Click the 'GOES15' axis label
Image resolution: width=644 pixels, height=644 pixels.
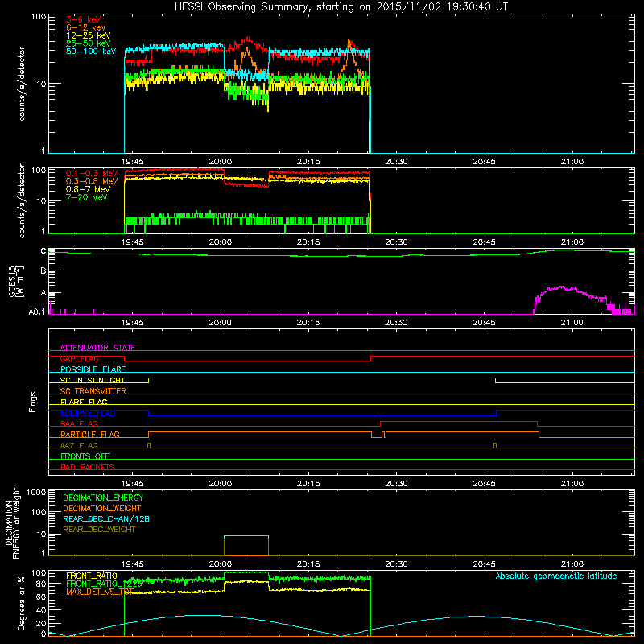[x=13, y=281]
